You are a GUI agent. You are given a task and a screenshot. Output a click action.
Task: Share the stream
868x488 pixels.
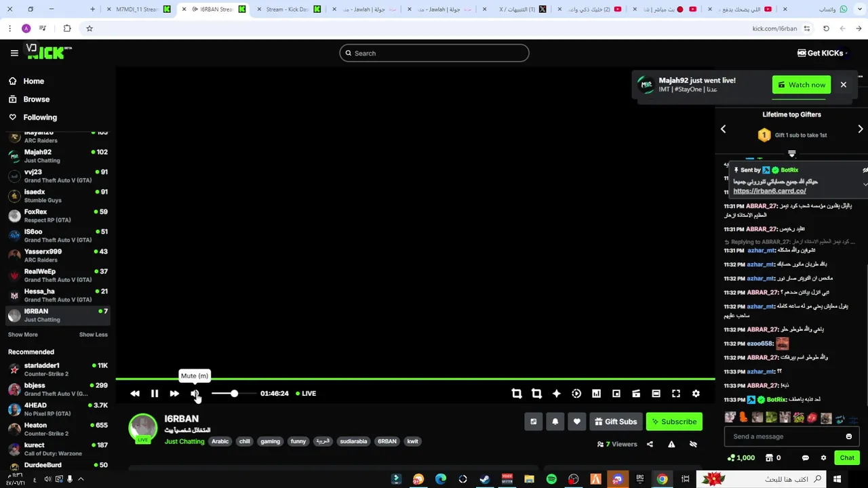tap(650, 445)
